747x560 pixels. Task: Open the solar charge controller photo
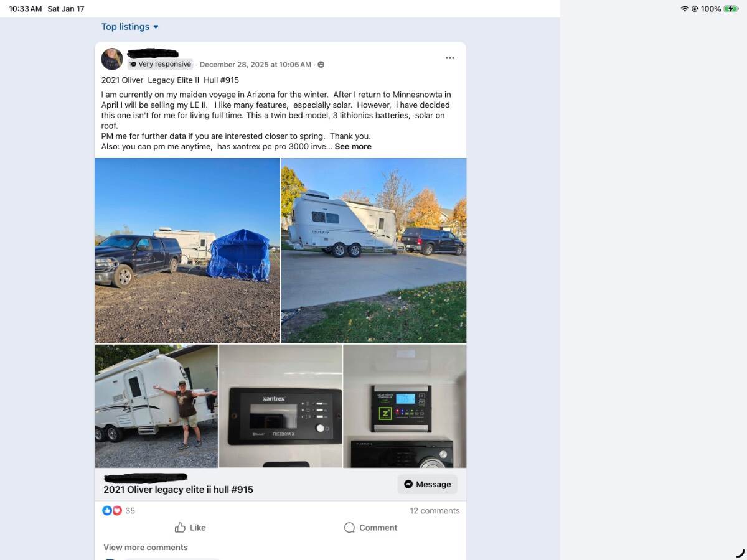click(x=405, y=406)
